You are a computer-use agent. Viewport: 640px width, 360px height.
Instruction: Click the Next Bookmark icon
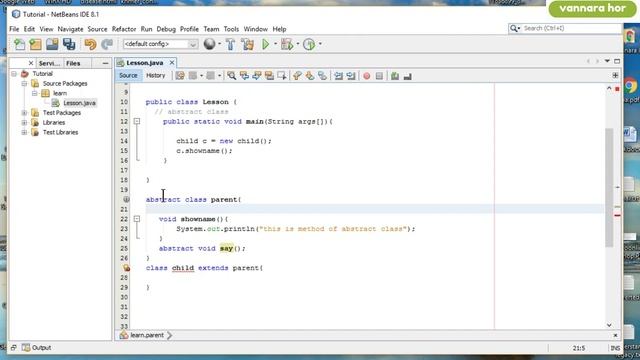(x=310, y=76)
